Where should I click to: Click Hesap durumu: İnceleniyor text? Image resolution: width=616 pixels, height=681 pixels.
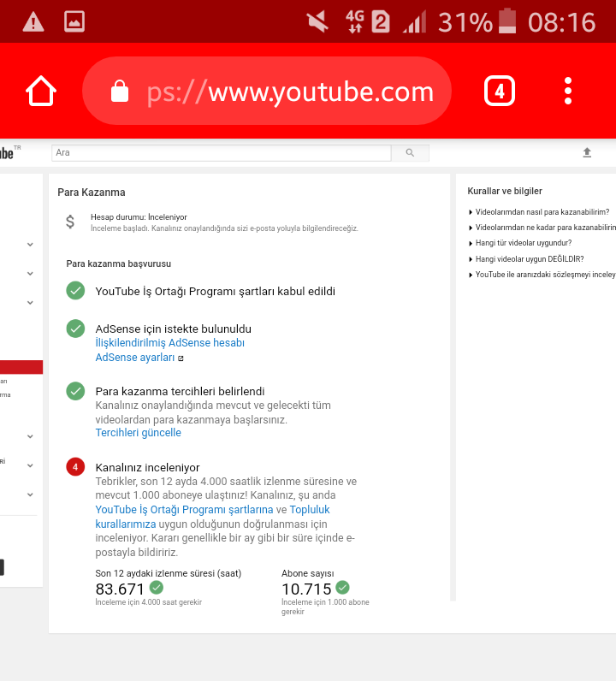(x=139, y=217)
